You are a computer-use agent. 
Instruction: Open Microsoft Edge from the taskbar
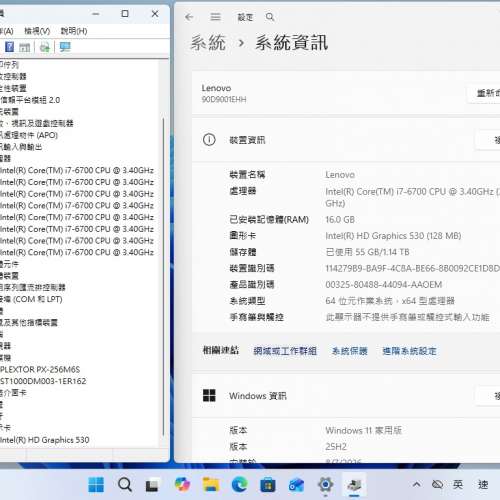point(239,484)
